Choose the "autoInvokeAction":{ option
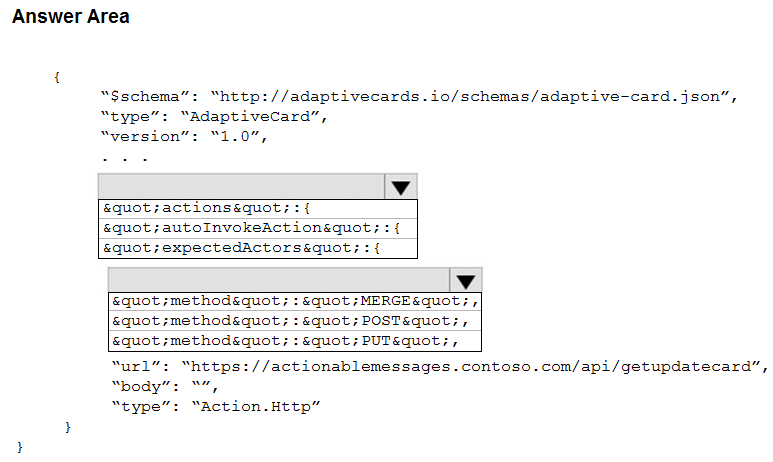This screenshot has width=773, height=462. click(x=258, y=228)
